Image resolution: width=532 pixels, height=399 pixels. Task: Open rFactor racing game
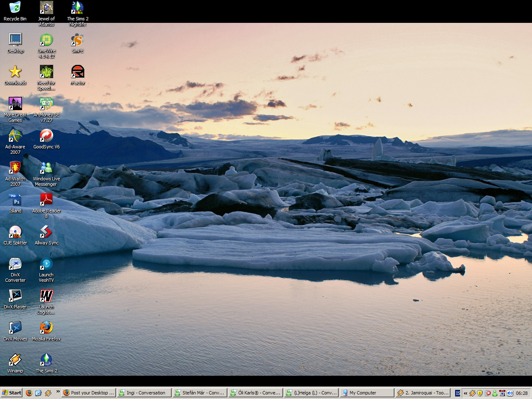[78, 71]
